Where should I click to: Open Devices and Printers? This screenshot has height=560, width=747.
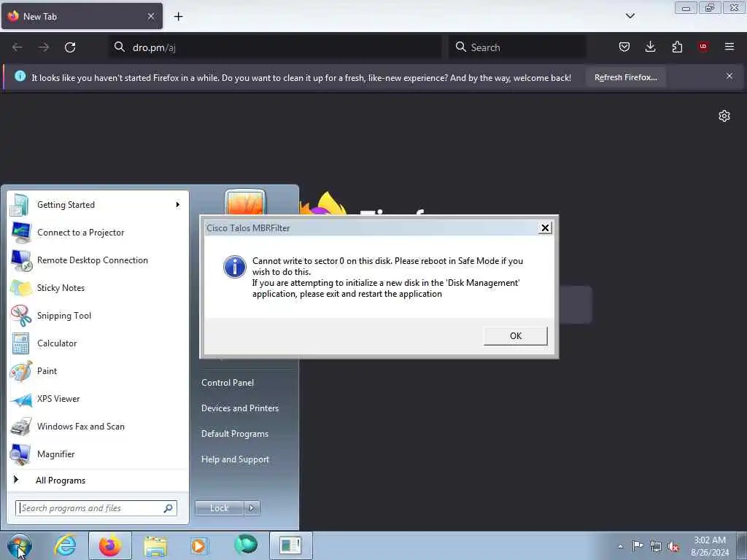pos(239,408)
